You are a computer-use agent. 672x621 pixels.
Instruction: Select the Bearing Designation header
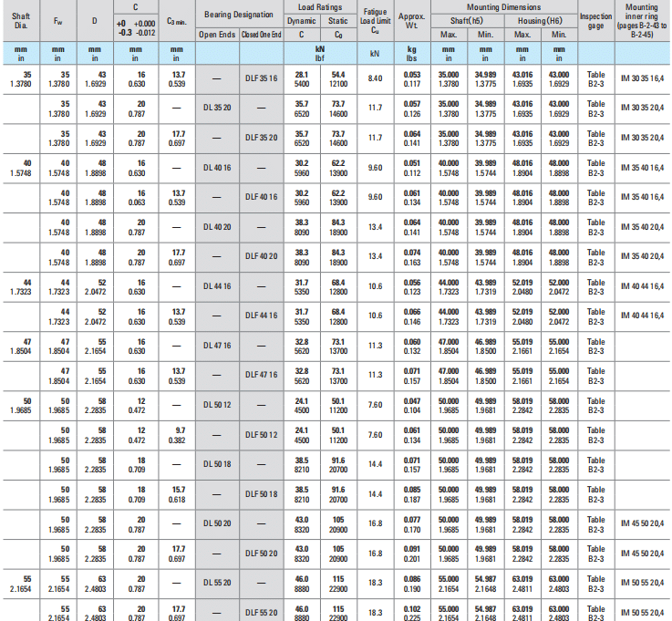pos(239,15)
